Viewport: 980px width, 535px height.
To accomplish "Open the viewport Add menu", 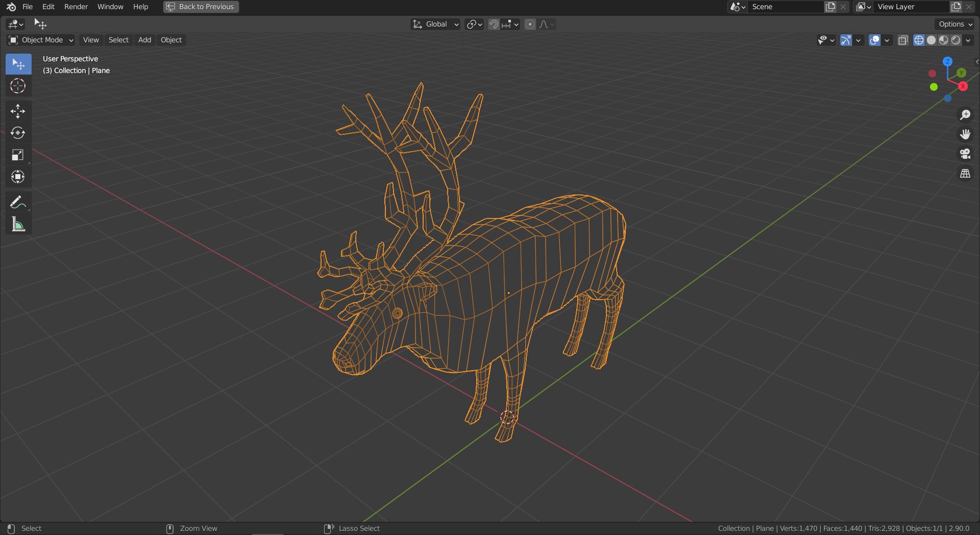I will 144,40.
